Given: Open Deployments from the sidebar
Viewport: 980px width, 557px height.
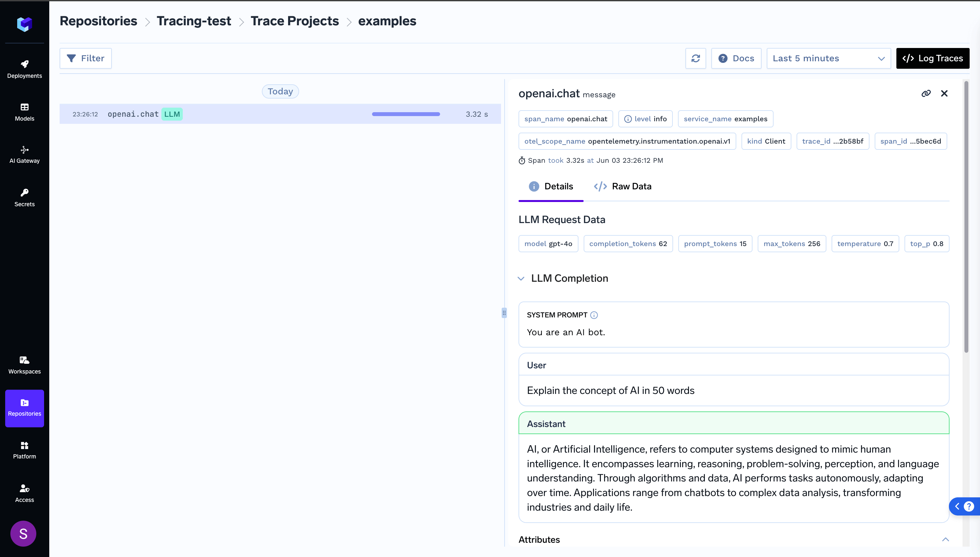Looking at the screenshot, I should pos(25,69).
